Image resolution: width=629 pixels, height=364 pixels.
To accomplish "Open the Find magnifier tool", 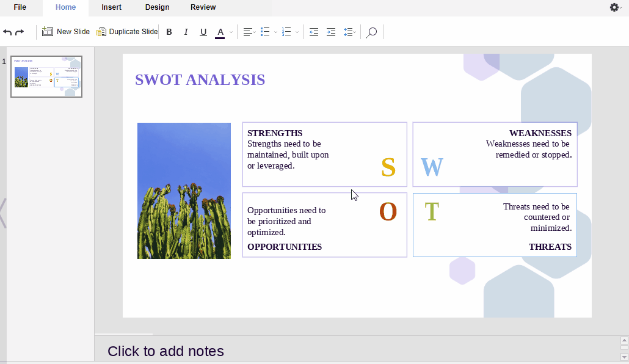I will [371, 32].
